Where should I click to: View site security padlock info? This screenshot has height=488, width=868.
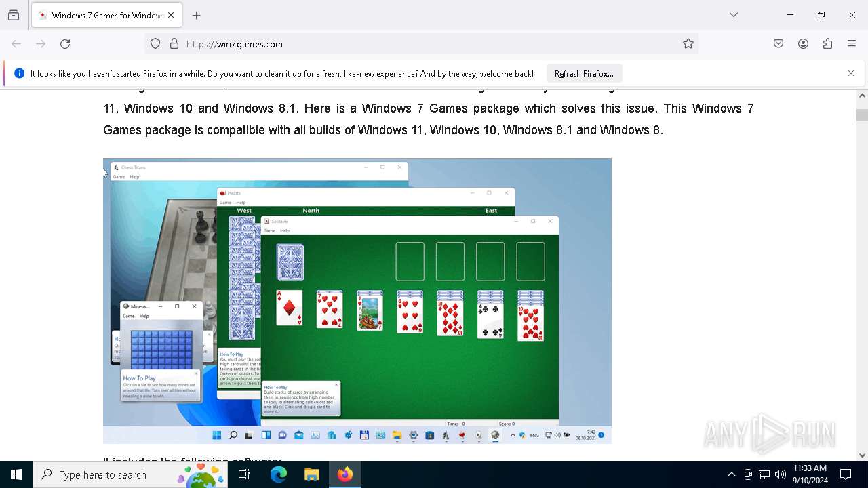pos(174,44)
